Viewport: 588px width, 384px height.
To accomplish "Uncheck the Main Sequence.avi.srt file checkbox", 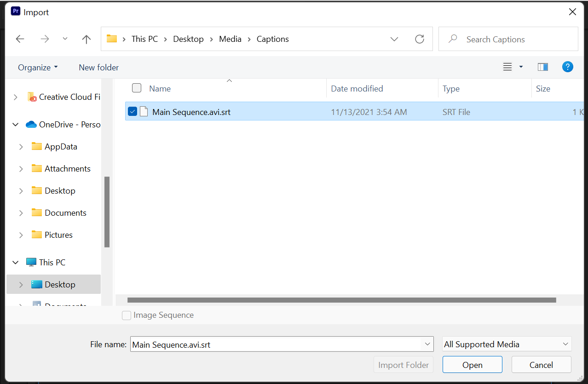I will 133,111.
